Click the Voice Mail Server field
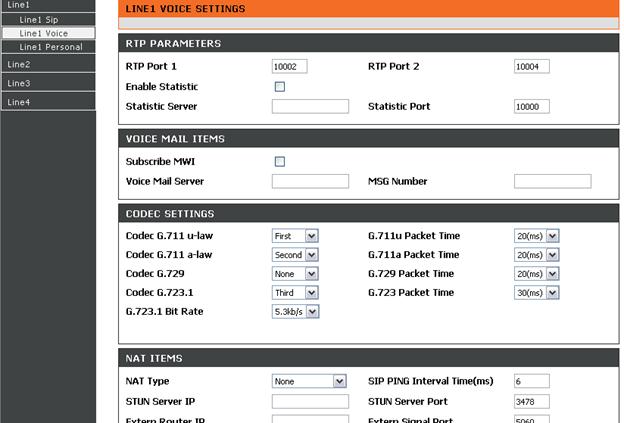 (x=310, y=181)
